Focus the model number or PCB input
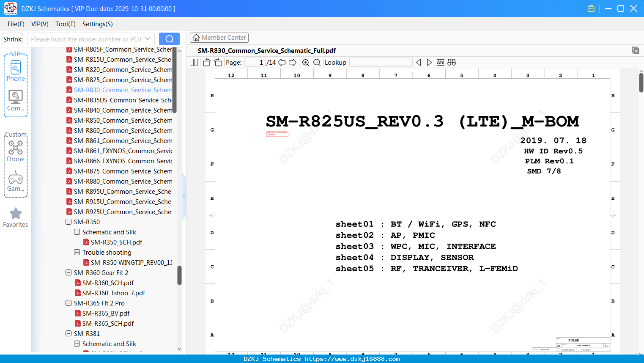 (x=86, y=39)
